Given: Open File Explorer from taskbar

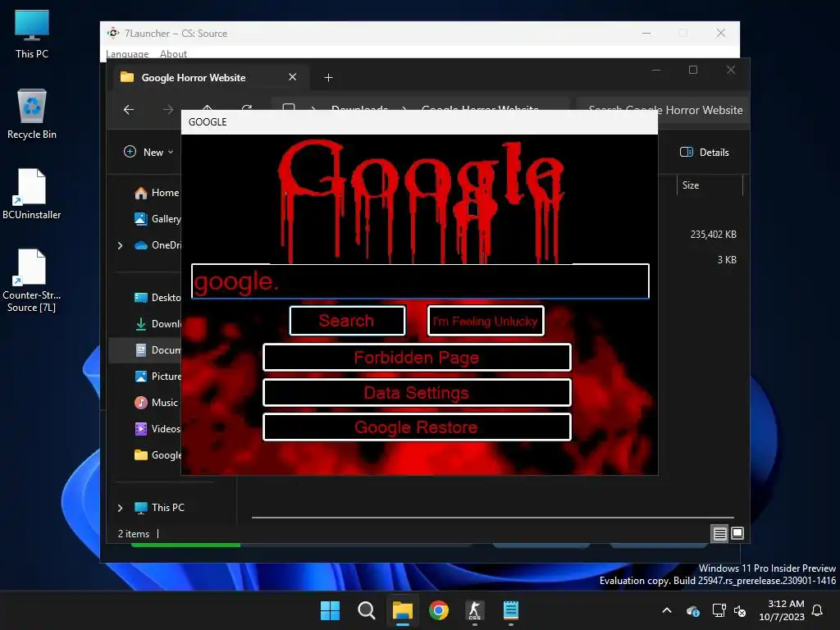Looking at the screenshot, I should click(402, 610).
